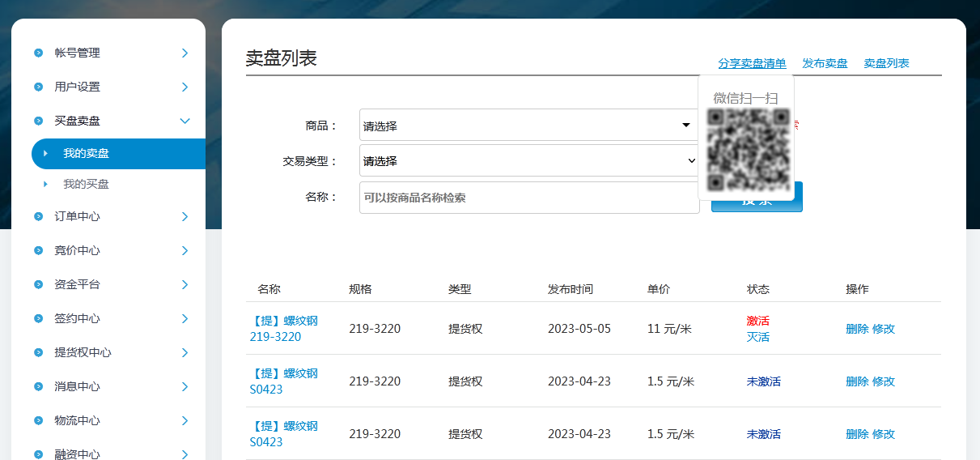This screenshot has height=460, width=980.
Task: Open the 分享卖盘清单 link
Action: tap(752, 63)
